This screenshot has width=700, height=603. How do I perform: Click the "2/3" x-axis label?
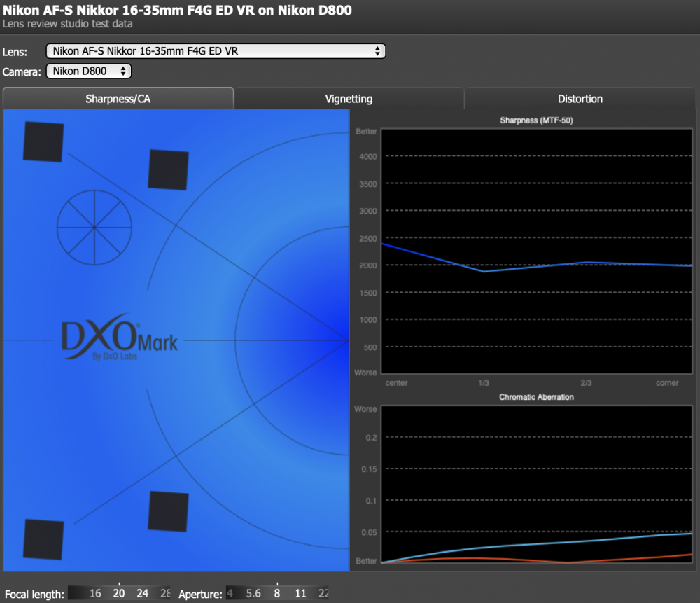coord(586,383)
